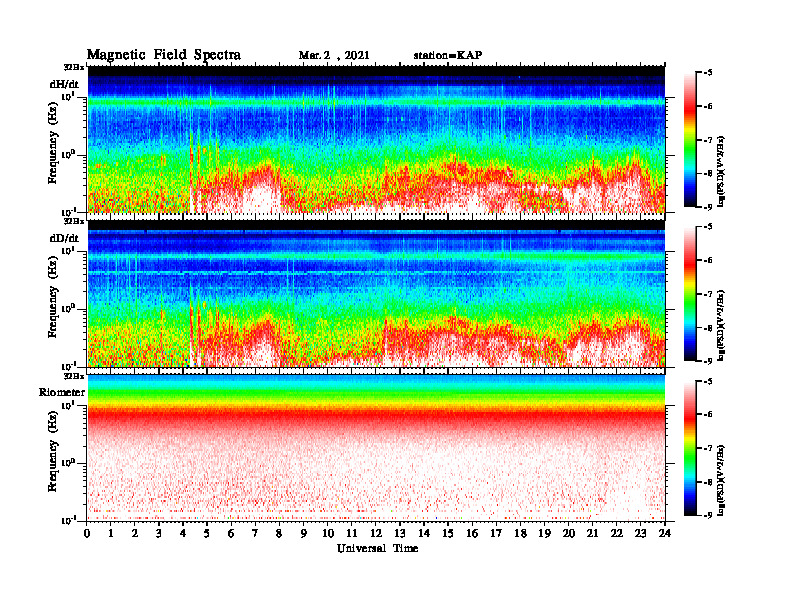
Task: Click the "-6" value on dD/dt color bar
Action: (x=708, y=260)
